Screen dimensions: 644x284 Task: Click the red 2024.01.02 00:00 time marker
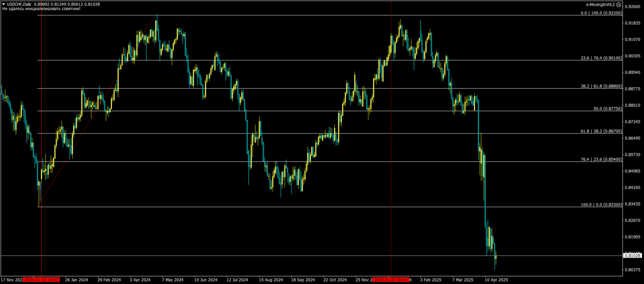41,280
